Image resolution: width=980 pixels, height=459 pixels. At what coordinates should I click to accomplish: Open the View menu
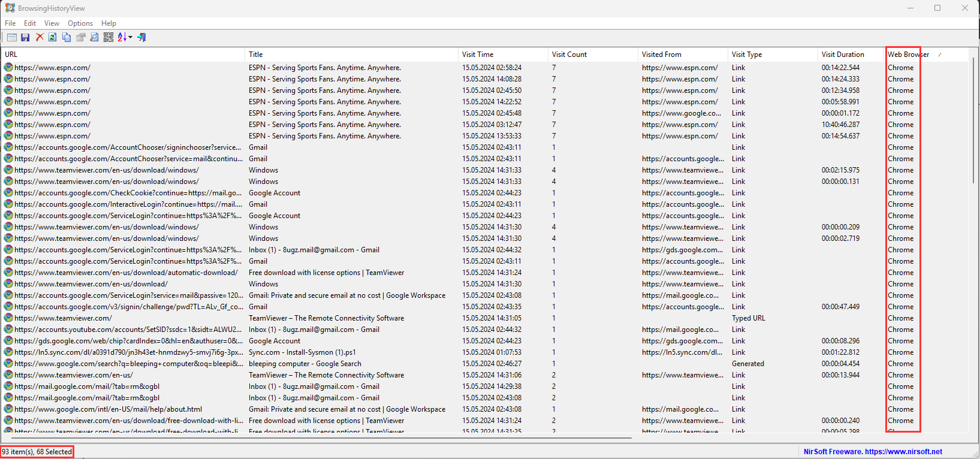click(x=52, y=23)
